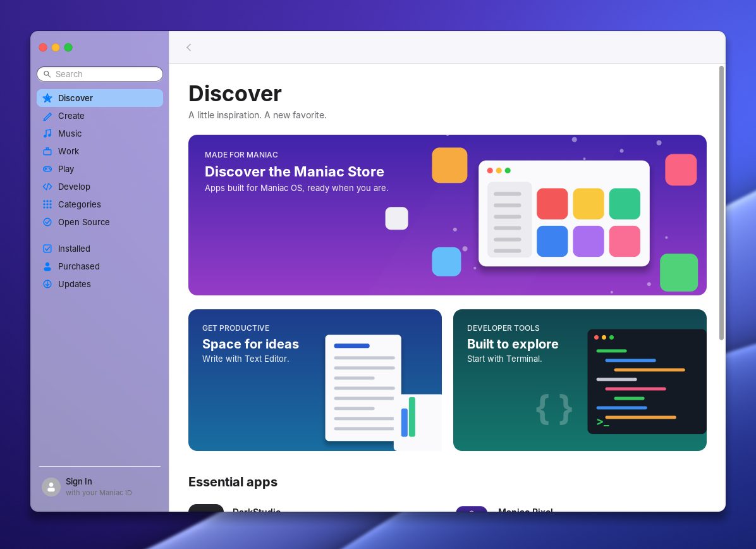
Task: Select the Play section label
Action: [x=66, y=169]
